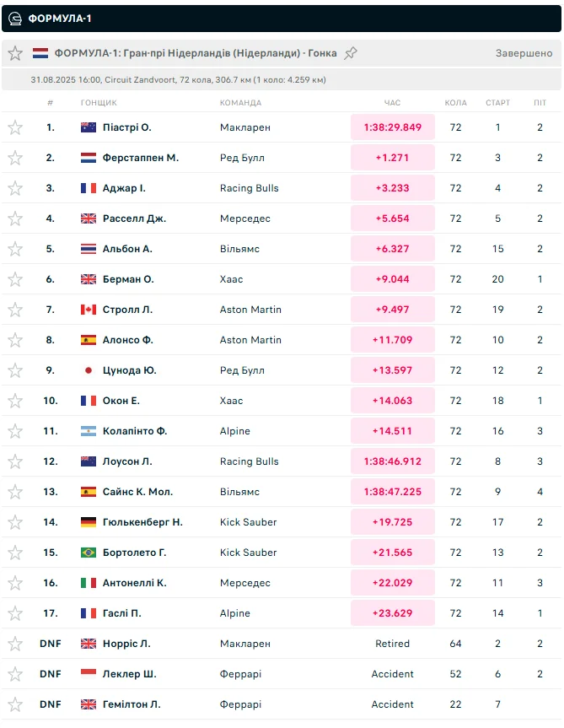
Task: Toggle favorite star for Ферстаппен М.
Action: (15, 158)
